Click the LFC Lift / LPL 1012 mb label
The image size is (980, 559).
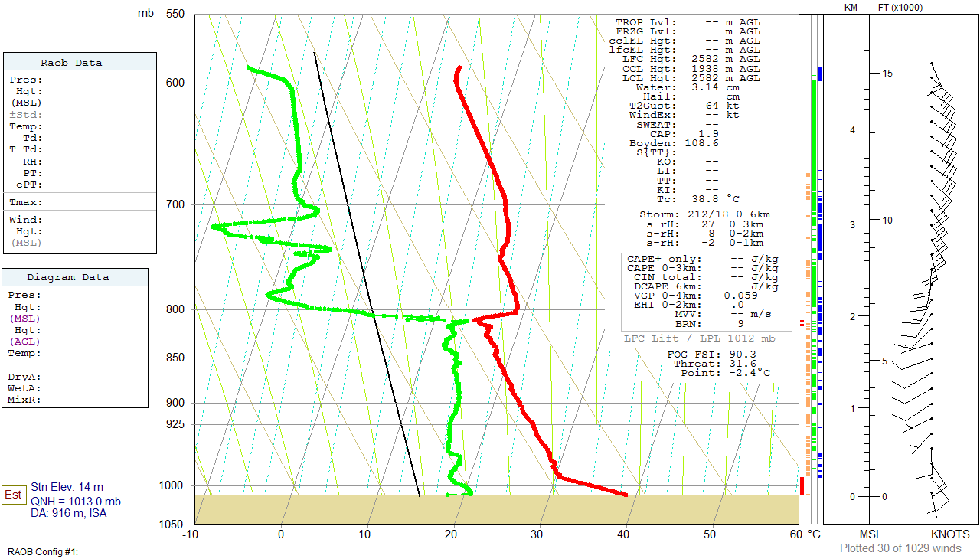699,338
